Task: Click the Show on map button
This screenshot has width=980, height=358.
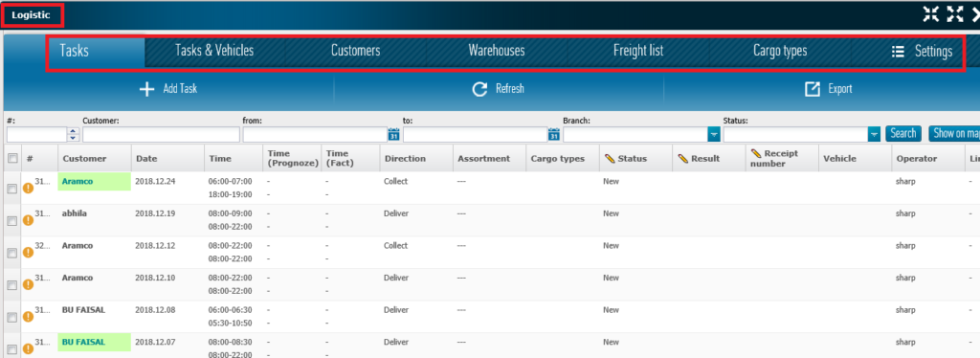Action: tap(954, 133)
